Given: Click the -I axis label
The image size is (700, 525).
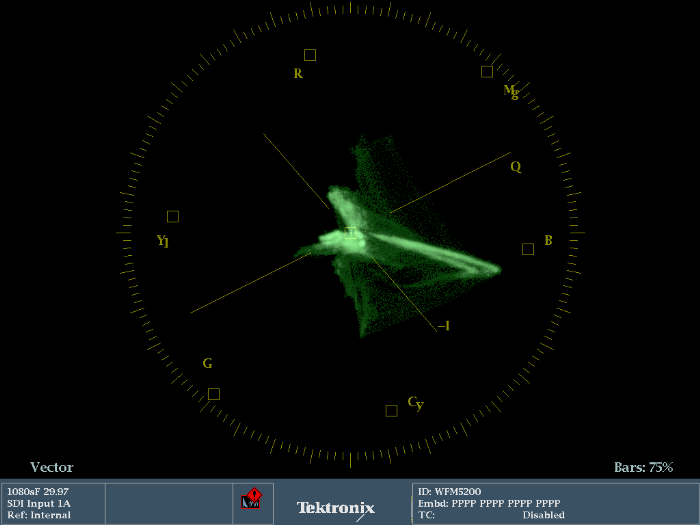Looking at the screenshot, I should (x=443, y=326).
